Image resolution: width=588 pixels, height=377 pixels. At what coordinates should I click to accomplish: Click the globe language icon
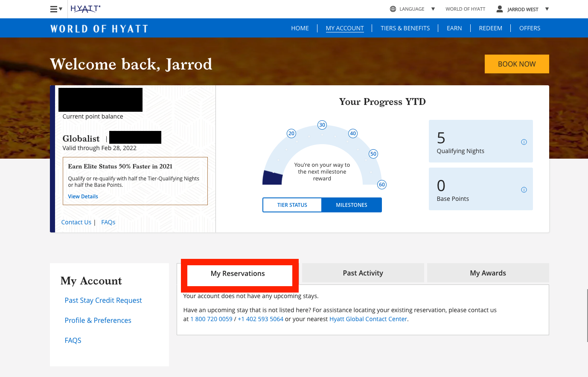pos(393,9)
